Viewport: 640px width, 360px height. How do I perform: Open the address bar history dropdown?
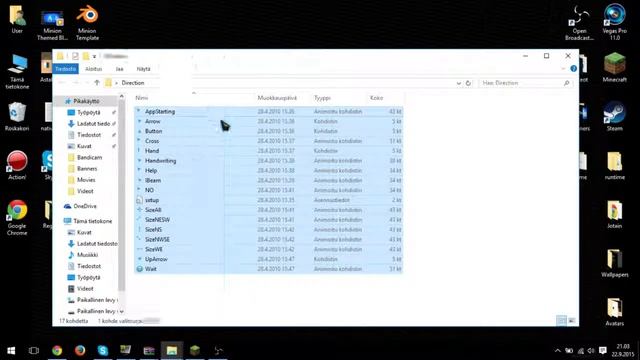[x=459, y=83]
